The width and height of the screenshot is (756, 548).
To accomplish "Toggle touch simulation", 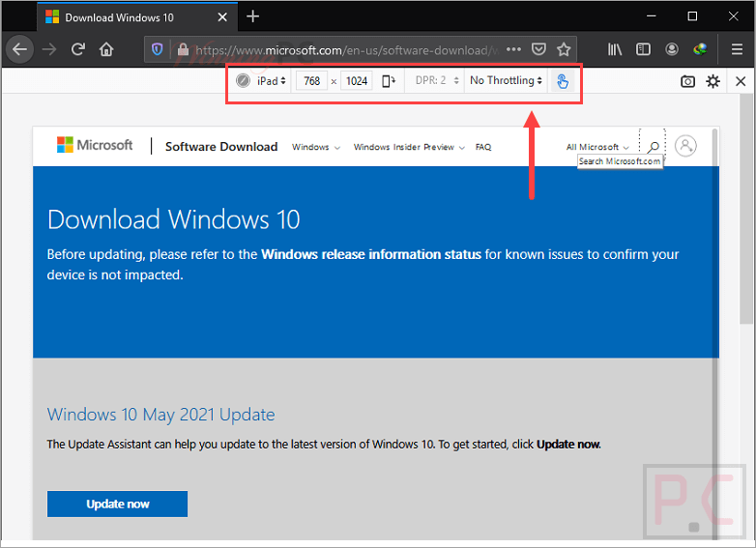I will tap(563, 81).
